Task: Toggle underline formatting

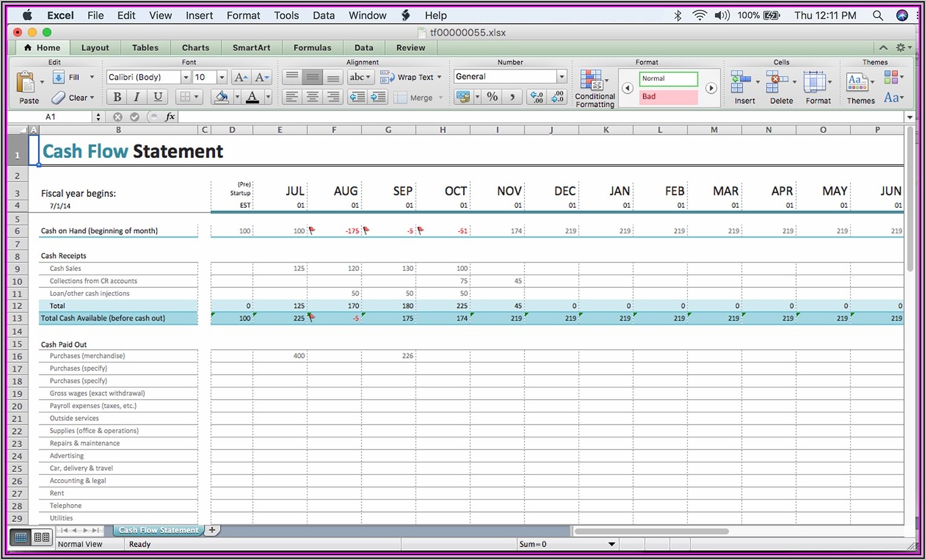Action: (x=158, y=97)
